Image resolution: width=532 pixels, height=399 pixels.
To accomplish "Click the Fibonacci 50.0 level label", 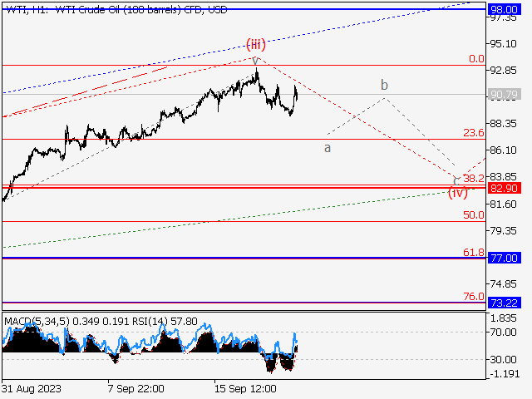I will pyautogui.click(x=474, y=214).
